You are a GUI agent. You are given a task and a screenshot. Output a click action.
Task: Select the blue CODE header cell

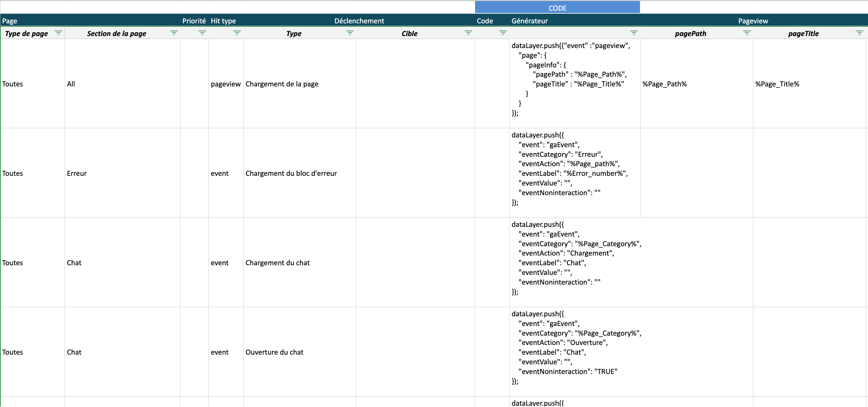point(557,8)
